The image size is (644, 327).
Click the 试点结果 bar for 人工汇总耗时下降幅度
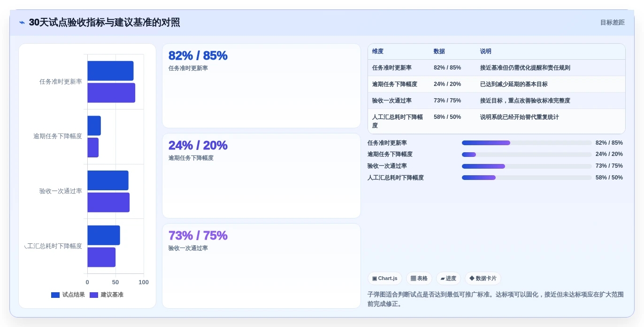coord(104,235)
